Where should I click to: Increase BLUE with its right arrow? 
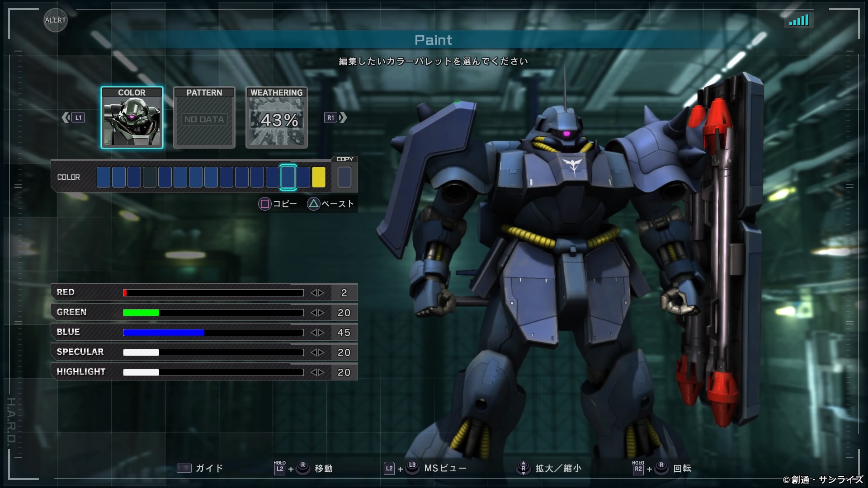(x=321, y=333)
